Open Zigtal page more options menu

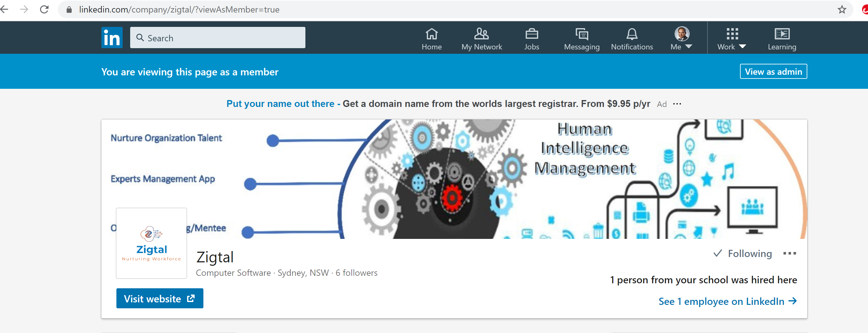click(789, 254)
